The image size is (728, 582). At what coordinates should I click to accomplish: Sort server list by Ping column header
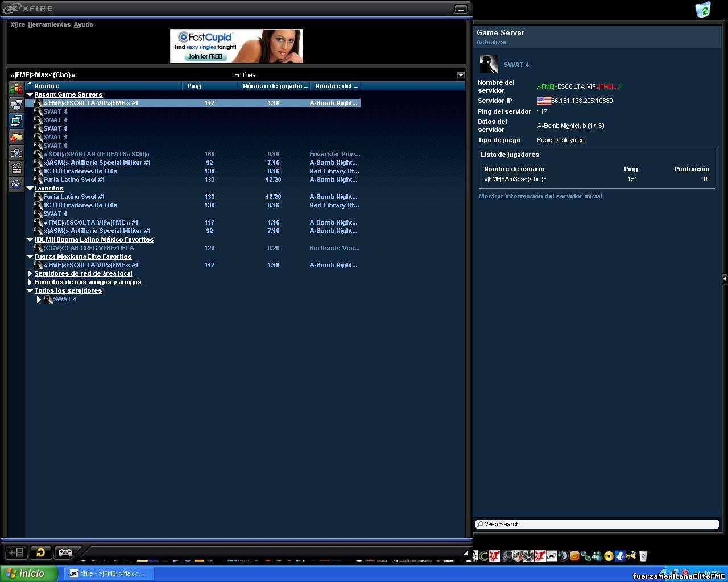coord(210,86)
